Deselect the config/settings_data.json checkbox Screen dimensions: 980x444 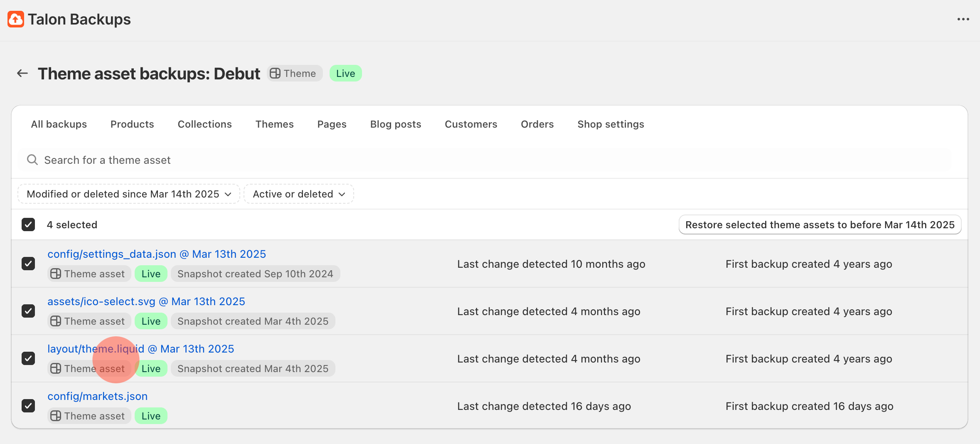[x=28, y=264]
